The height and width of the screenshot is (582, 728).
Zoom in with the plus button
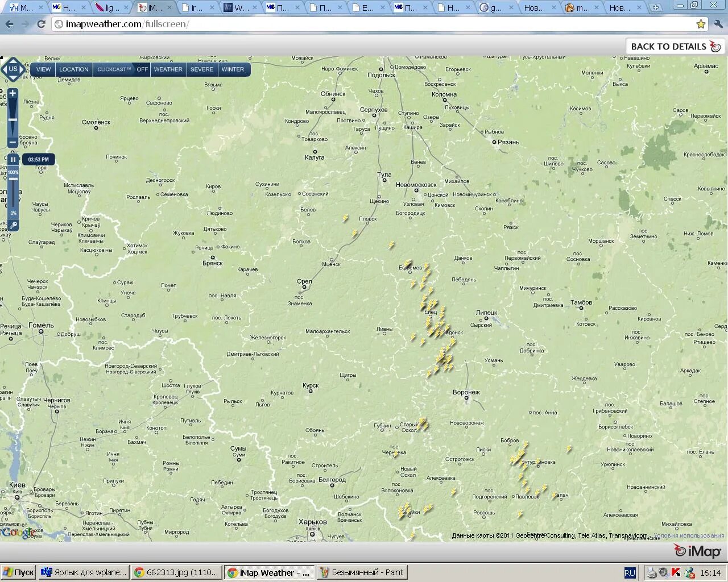tap(13, 93)
